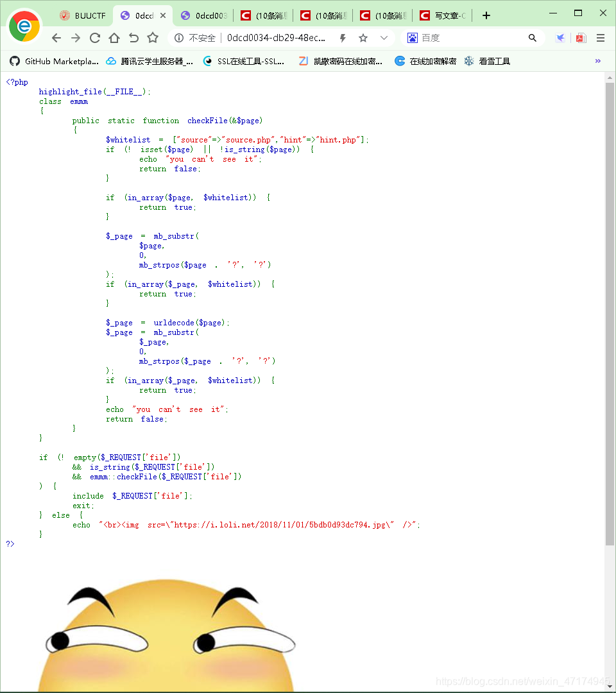The width and height of the screenshot is (616, 693).
Task: Open the browser main menu
Action: tap(601, 38)
